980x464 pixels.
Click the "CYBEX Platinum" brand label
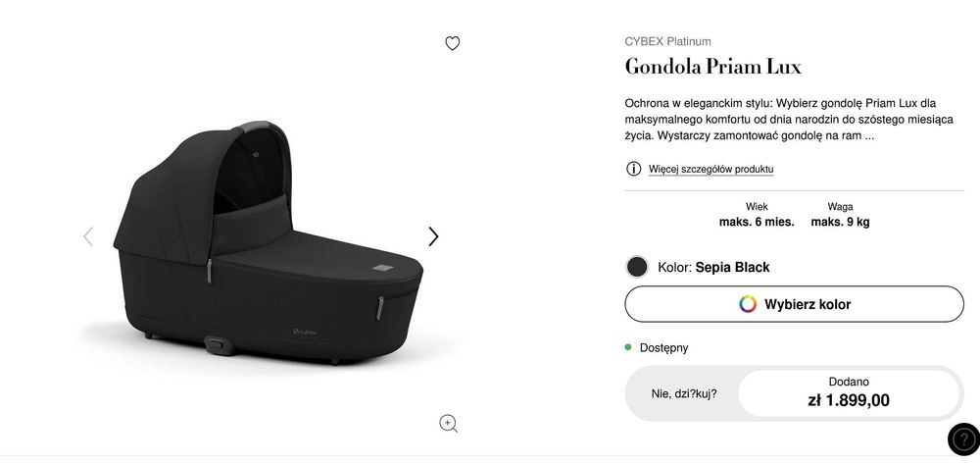(667, 41)
